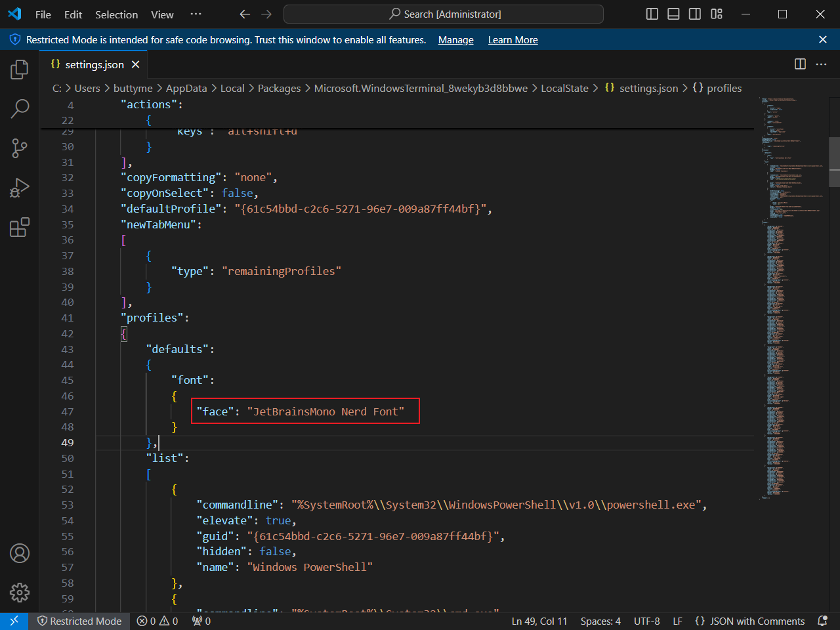Expand the hidden menu bar items ellipsis
The image size is (840, 630).
196,14
